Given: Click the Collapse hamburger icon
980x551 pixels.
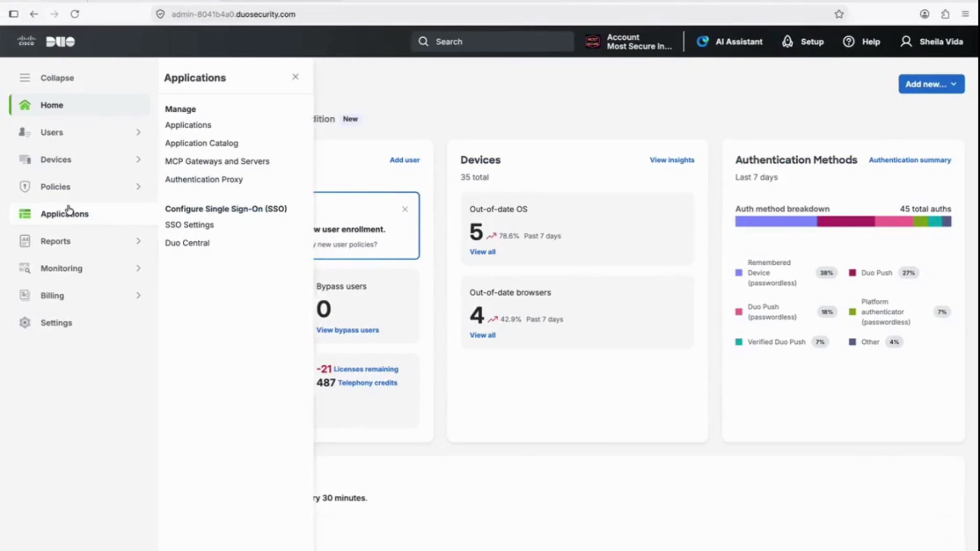Looking at the screenshot, I should [x=24, y=78].
